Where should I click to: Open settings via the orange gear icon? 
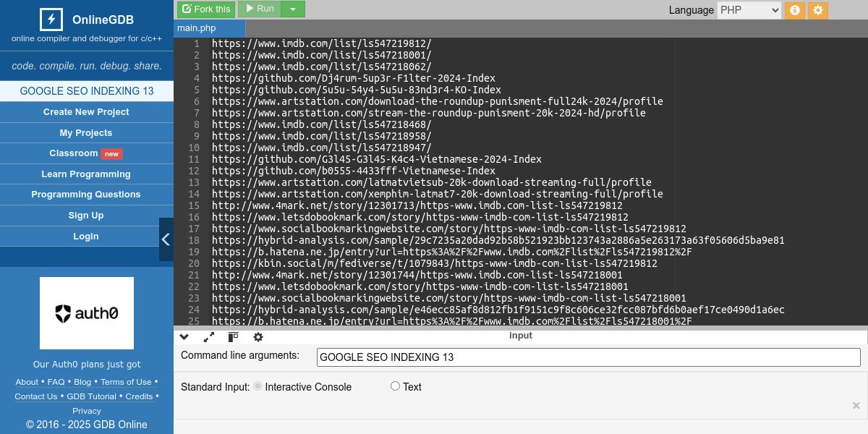coord(818,10)
